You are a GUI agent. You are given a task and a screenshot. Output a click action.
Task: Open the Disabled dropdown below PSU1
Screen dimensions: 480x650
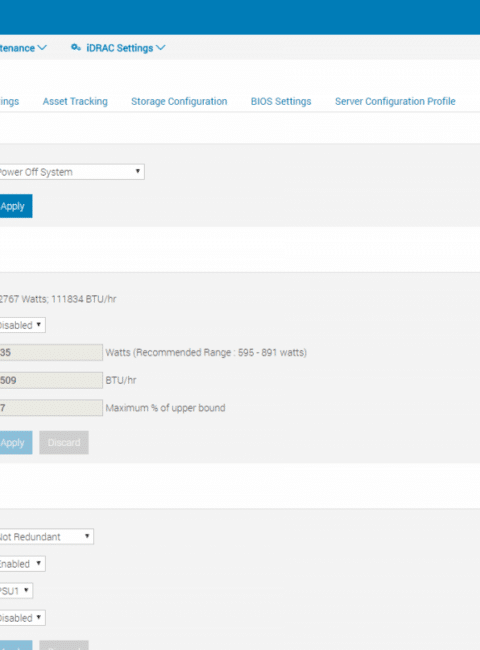click(22, 618)
